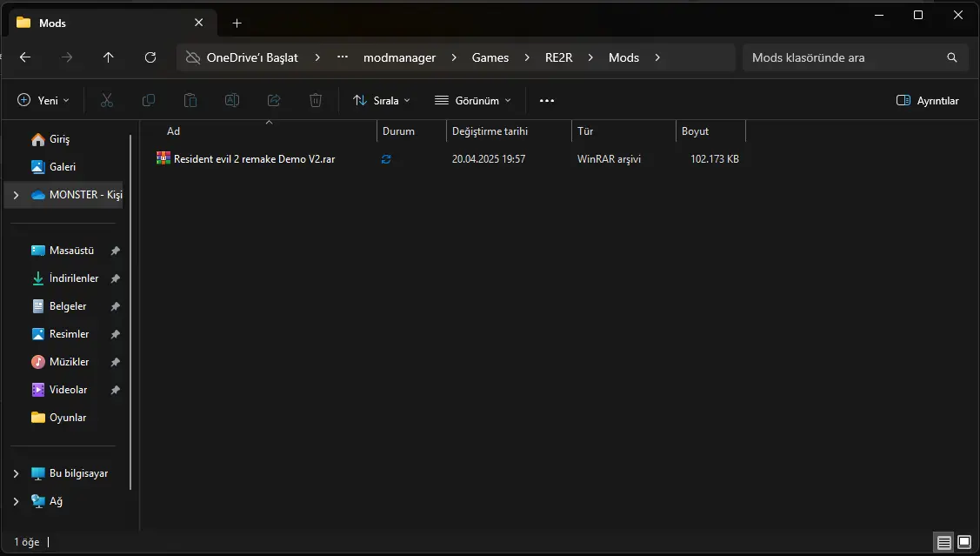980x556 pixels.
Task: Expand chevron after Mods breadcrumb
Action: (x=657, y=57)
